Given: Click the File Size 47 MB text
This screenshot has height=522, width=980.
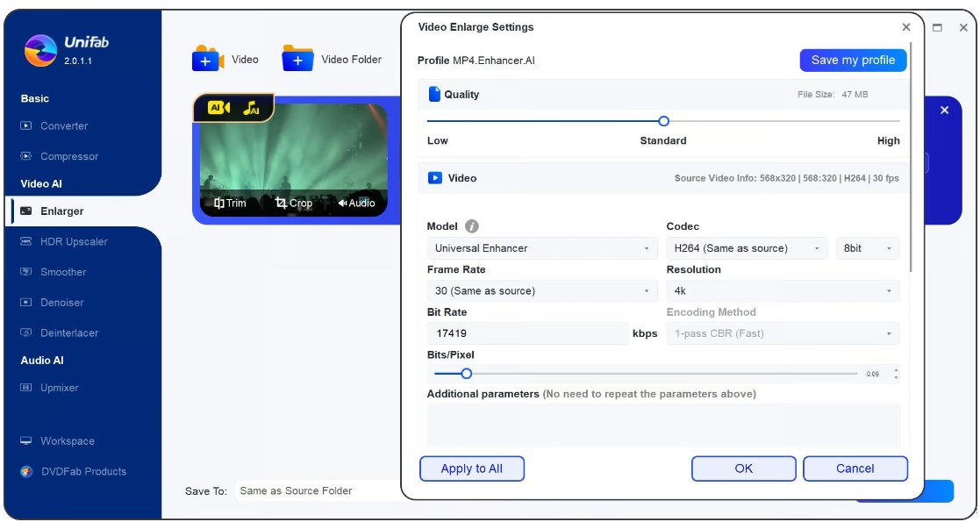Looking at the screenshot, I should [833, 95].
